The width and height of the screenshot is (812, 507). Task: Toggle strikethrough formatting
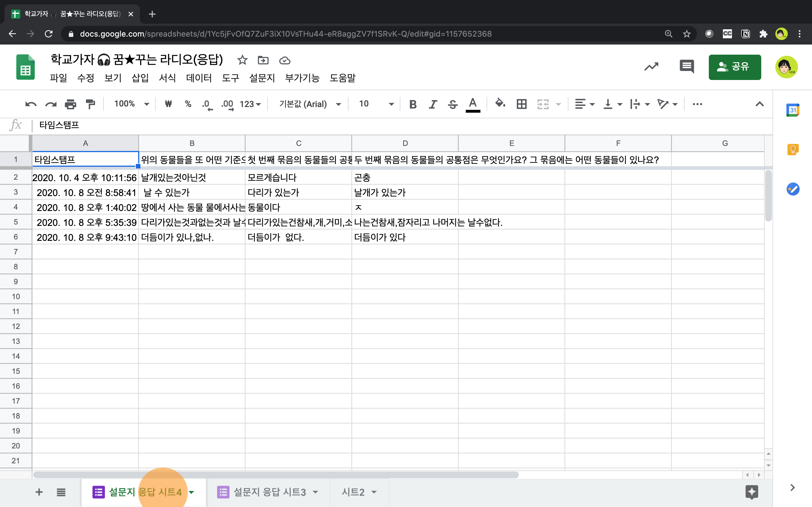tap(453, 104)
